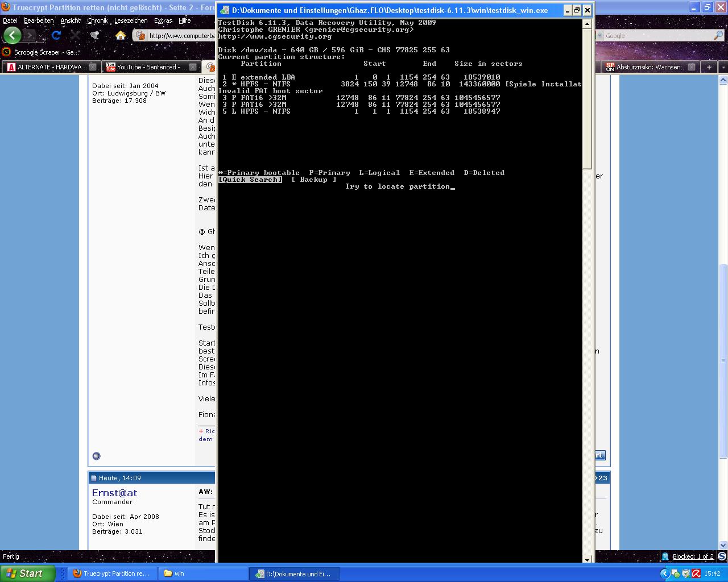Switch to the Absturzrisiko: Wachsen... tab
Viewport: 728px width, 582px height.
tap(646, 67)
